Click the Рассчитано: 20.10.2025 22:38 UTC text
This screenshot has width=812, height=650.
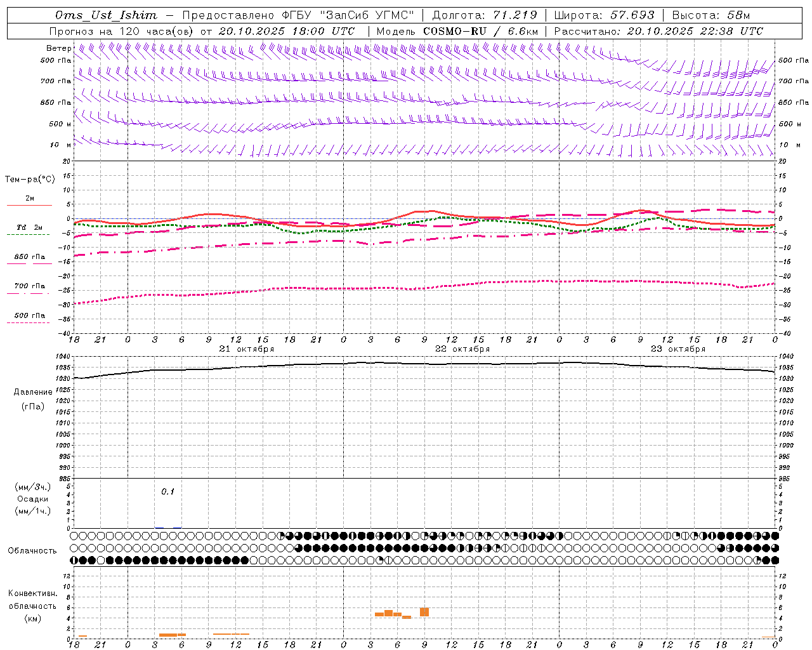pyautogui.click(x=658, y=31)
